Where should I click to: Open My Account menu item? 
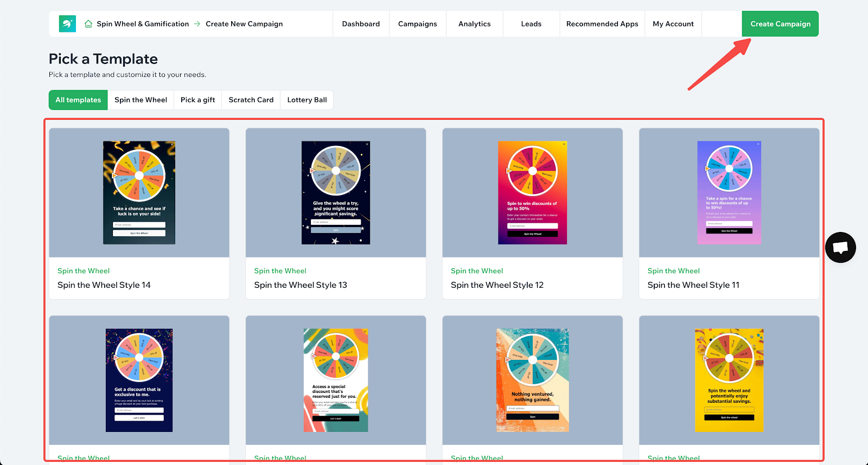(673, 24)
